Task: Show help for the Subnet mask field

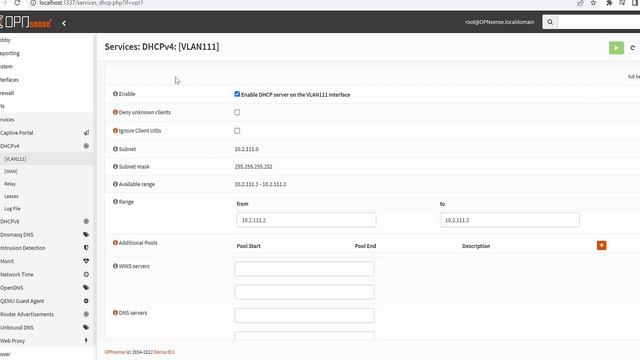Action: point(115,167)
